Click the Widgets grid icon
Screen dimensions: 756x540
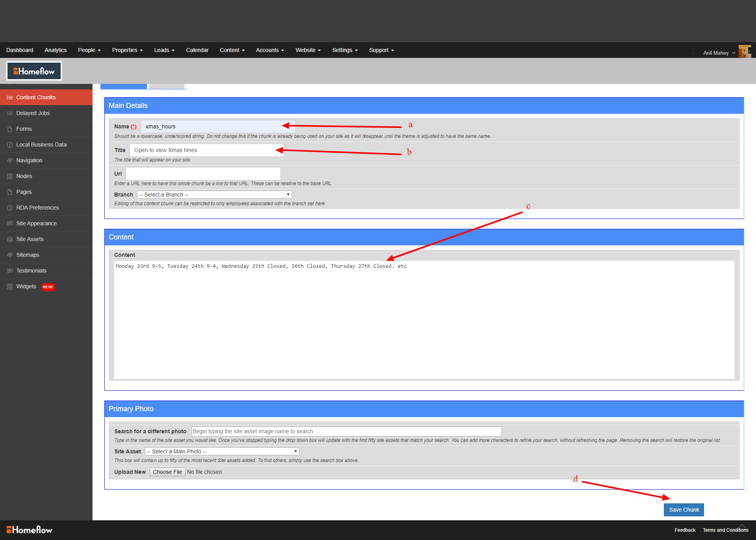tap(9, 287)
